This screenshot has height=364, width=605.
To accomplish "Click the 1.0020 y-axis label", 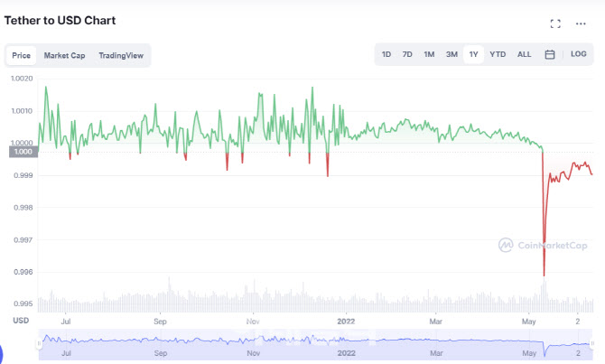I will tap(22, 79).
